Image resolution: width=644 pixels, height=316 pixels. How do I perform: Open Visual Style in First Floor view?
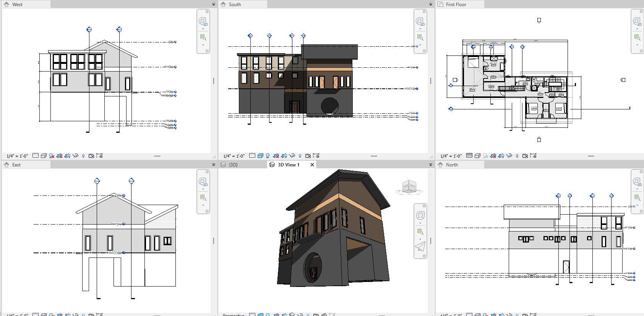[x=477, y=156]
